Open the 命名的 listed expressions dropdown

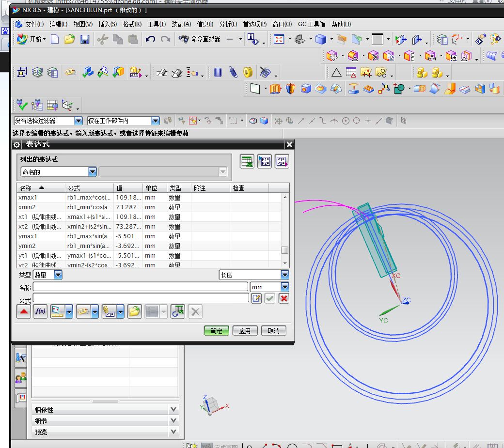[93, 172]
